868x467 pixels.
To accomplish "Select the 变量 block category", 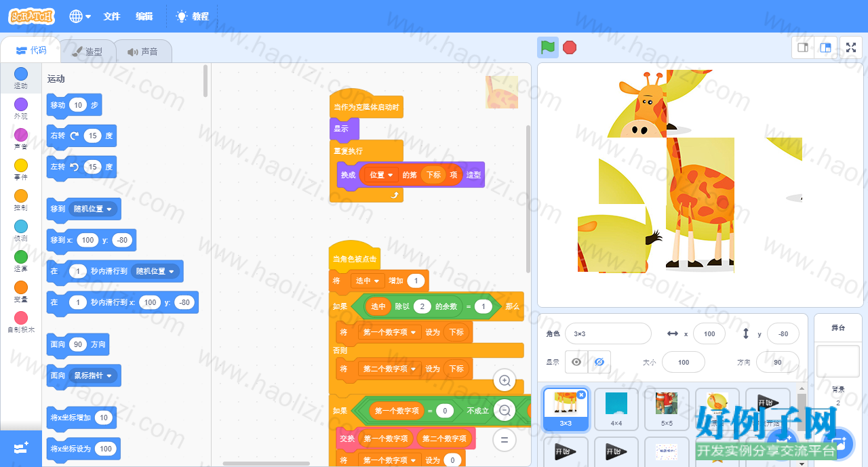I will point(21,292).
